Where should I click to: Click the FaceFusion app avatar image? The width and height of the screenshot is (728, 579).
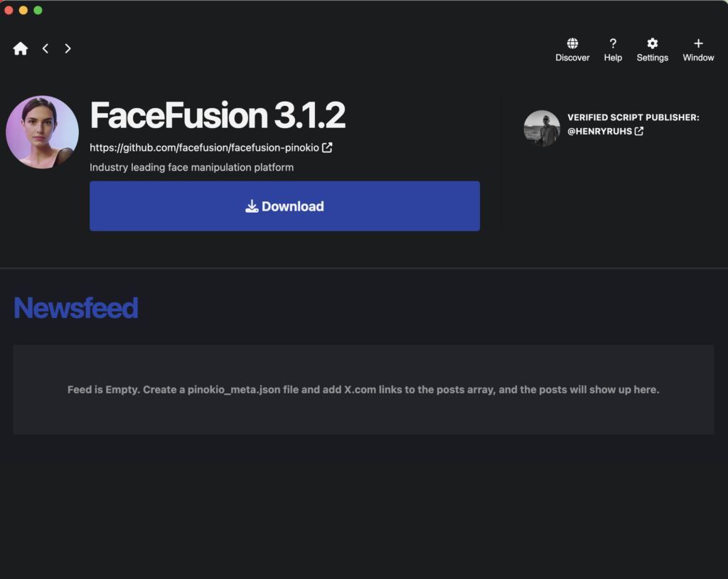pos(42,132)
